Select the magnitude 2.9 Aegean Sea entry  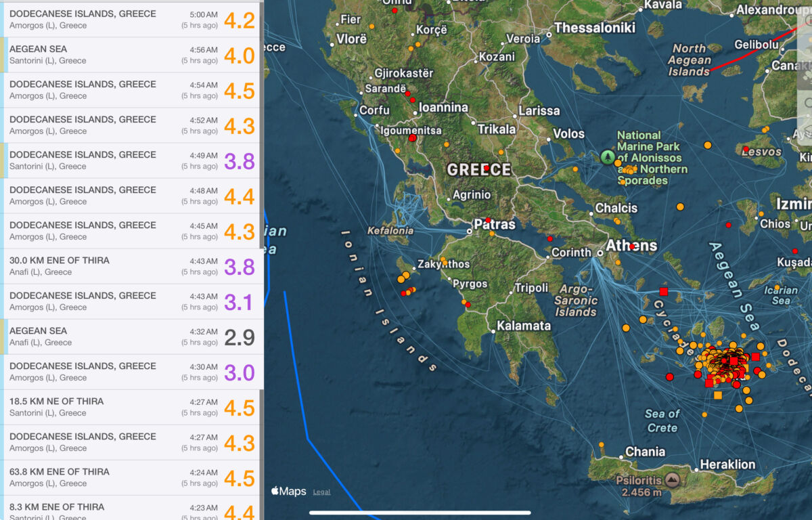click(x=132, y=337)
